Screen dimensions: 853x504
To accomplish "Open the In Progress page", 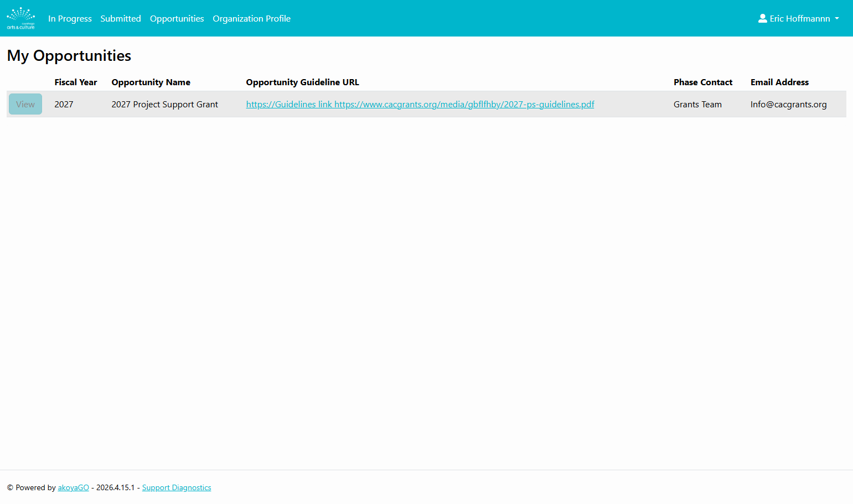I will tap(70, 18).
